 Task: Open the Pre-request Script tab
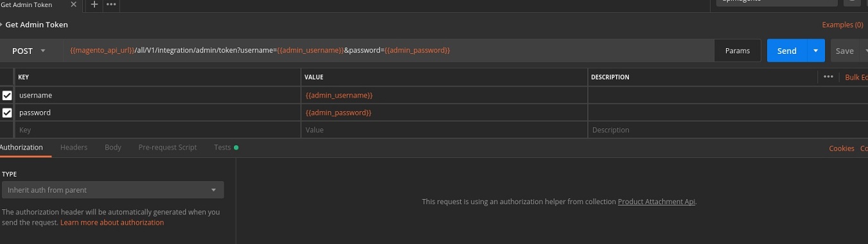pos(168,148)
